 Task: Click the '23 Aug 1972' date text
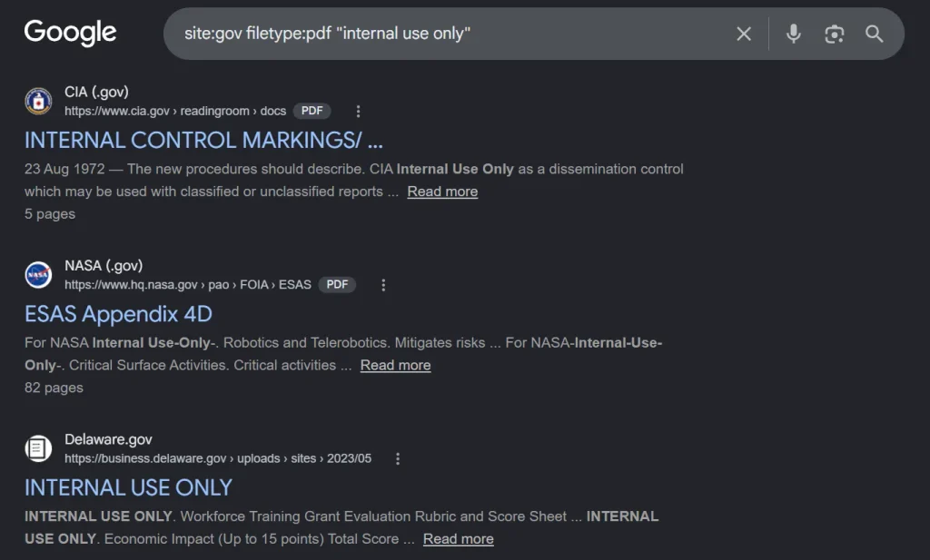64,169
